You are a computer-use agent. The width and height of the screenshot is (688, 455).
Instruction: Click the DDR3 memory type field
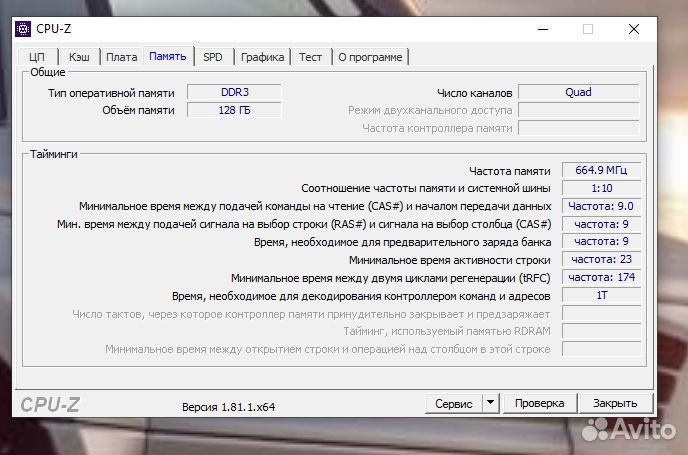(234, 92)
